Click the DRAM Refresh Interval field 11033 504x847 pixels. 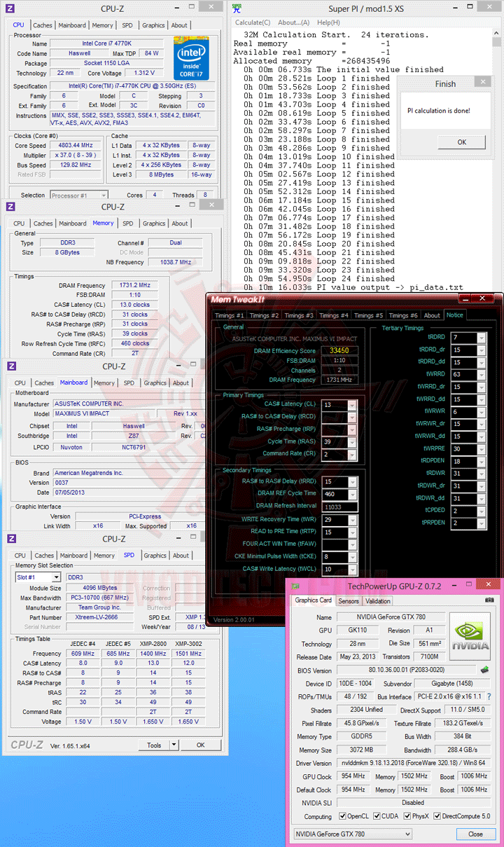(339, 507)
